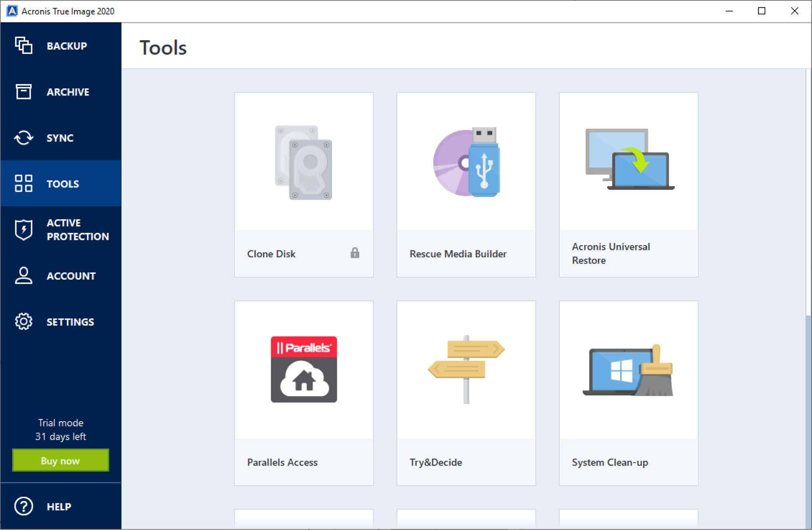This screenshot has width=812, height=530.
Task: Click Acronis Universal Restore label
Action: 611,253
